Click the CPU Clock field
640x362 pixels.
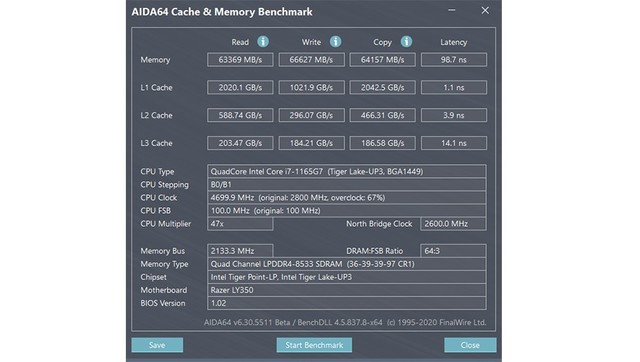347,198
